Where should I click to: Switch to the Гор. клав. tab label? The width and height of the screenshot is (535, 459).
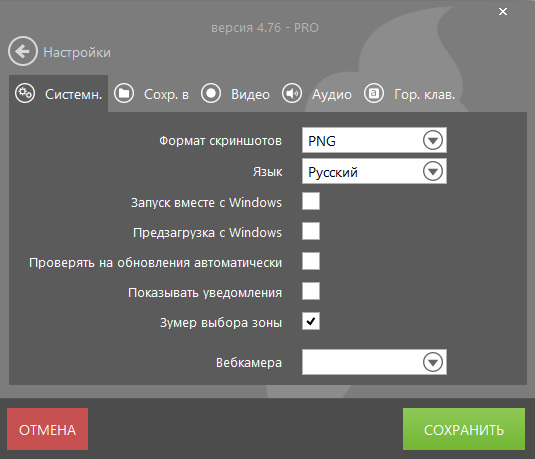pos(424,95)
